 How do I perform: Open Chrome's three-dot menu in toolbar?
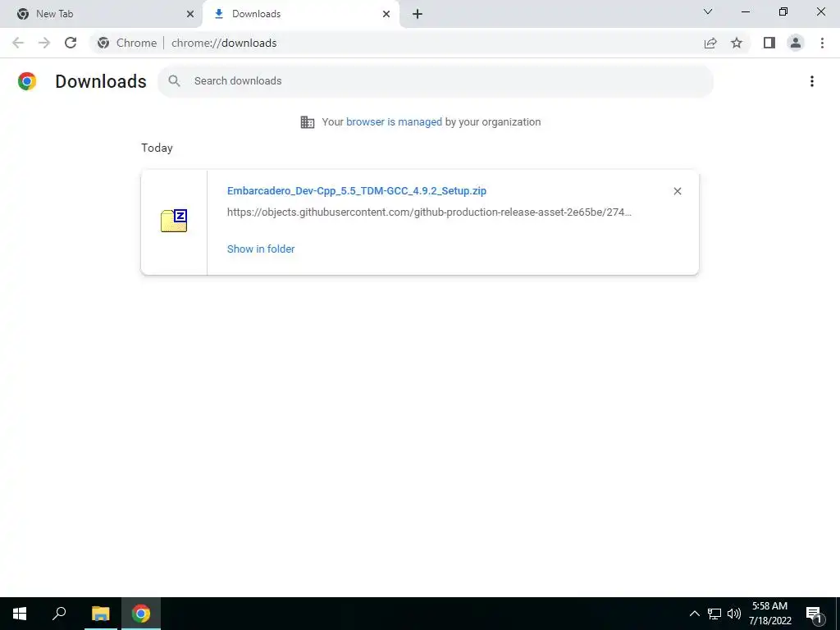[822, 43]
